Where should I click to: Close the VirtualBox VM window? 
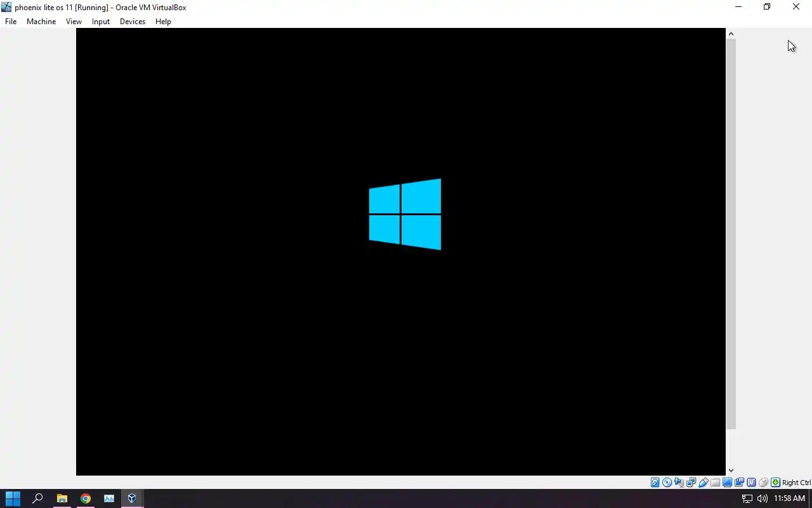click(x=796, y=7)
